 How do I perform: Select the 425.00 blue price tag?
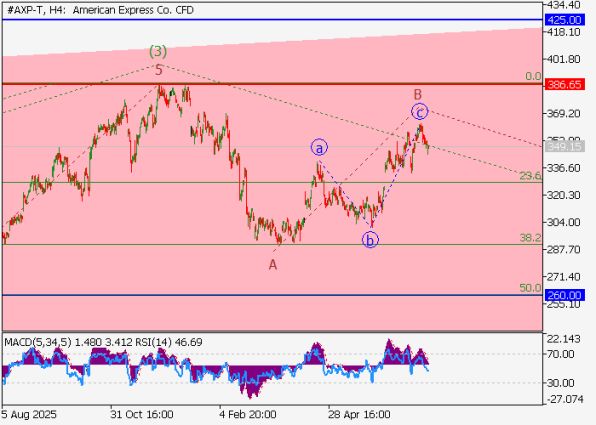564,20
